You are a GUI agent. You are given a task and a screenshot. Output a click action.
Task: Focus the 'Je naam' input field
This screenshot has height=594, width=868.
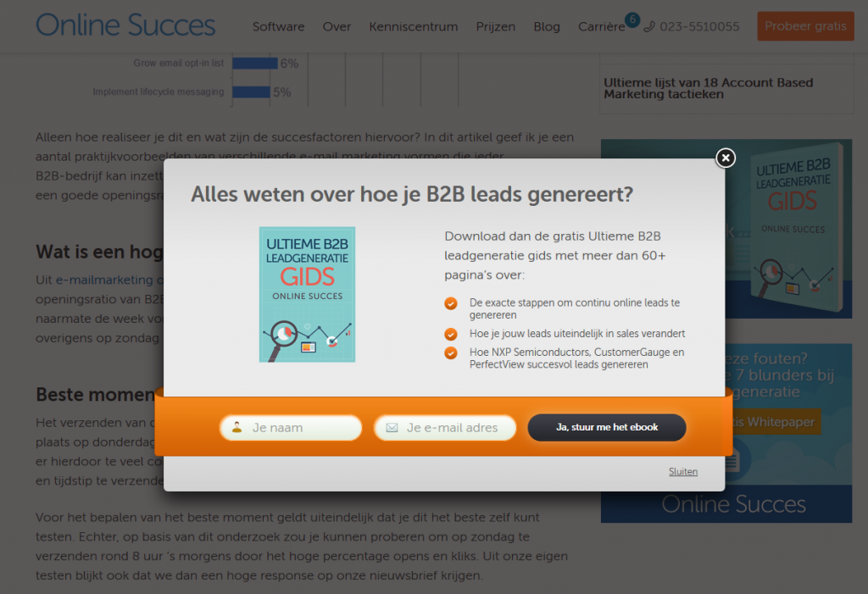291,428
